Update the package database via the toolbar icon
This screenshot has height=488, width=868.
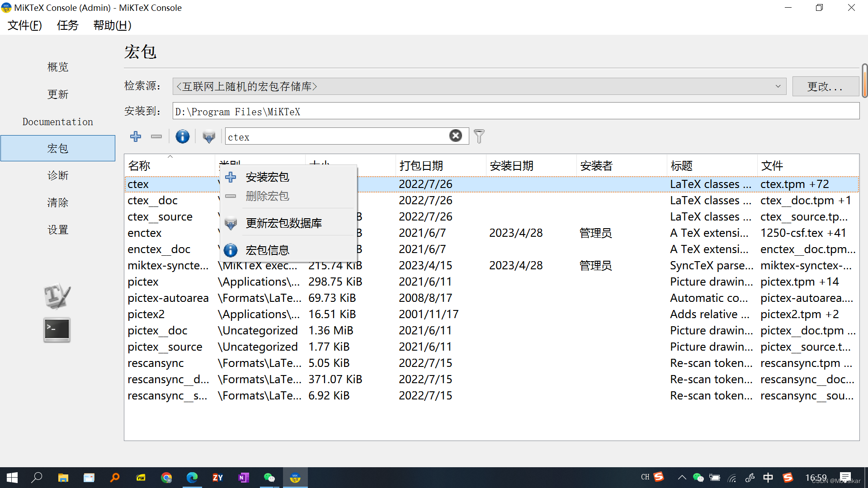click(208, 136)
